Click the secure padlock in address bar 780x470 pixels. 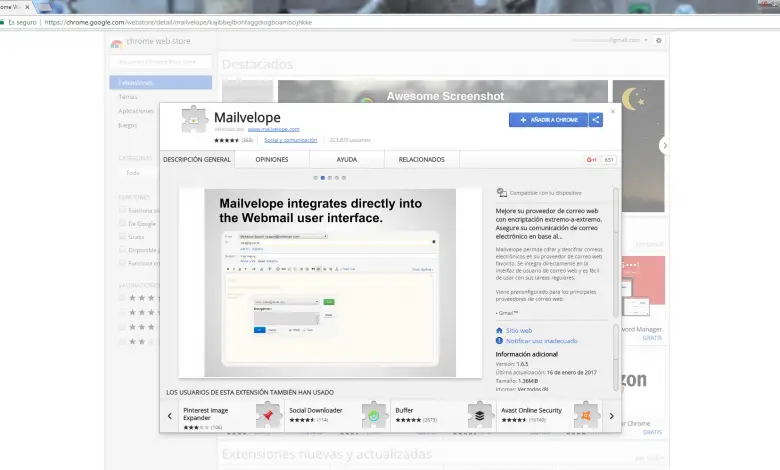[x=2, y=22]
